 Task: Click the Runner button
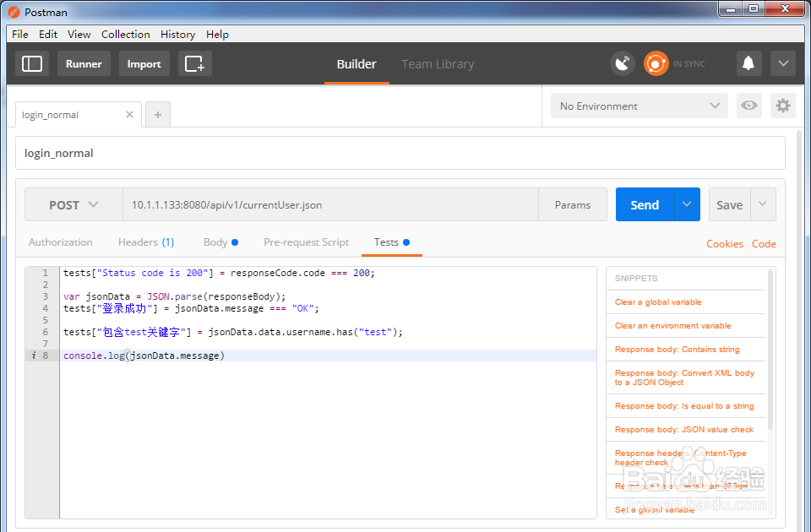(x=84, y=63)
